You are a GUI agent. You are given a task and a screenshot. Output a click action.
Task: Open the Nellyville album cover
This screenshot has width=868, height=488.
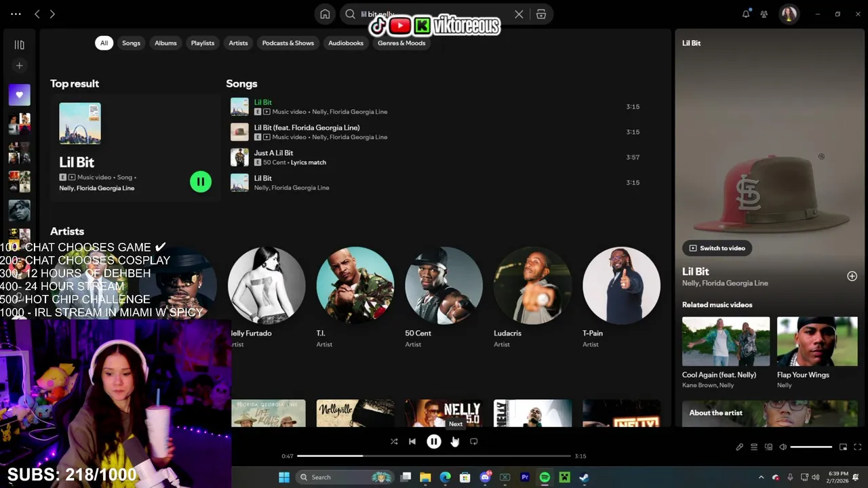355,413
